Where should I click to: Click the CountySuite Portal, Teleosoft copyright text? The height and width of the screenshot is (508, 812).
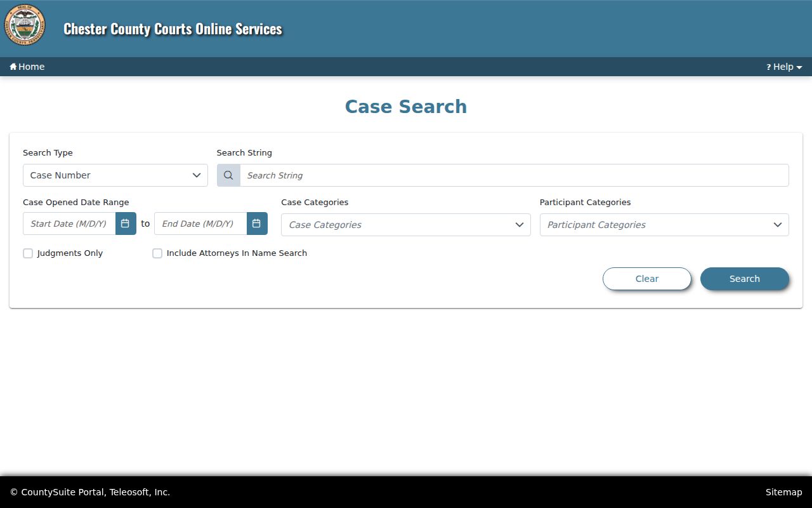tap(90, 492)
